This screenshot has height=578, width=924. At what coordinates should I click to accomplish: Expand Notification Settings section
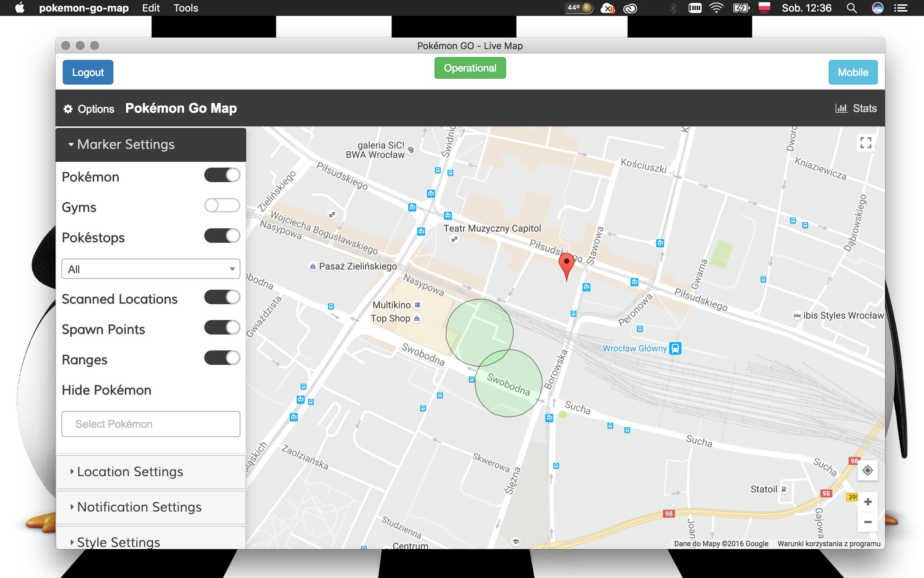point(139,507)
